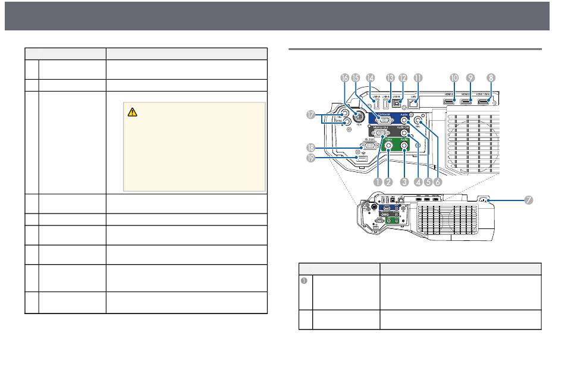Select the Audio jack on the green panel

(404, 146)
